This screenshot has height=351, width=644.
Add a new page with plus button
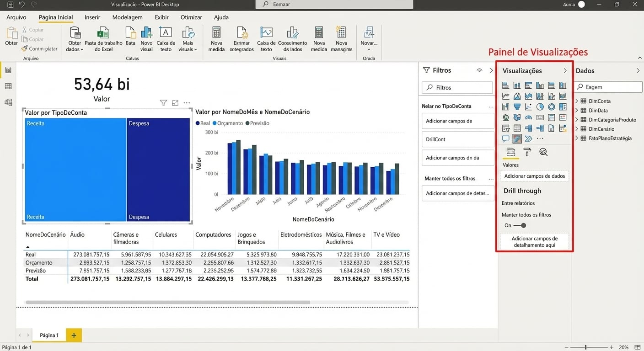coord(74,335)
